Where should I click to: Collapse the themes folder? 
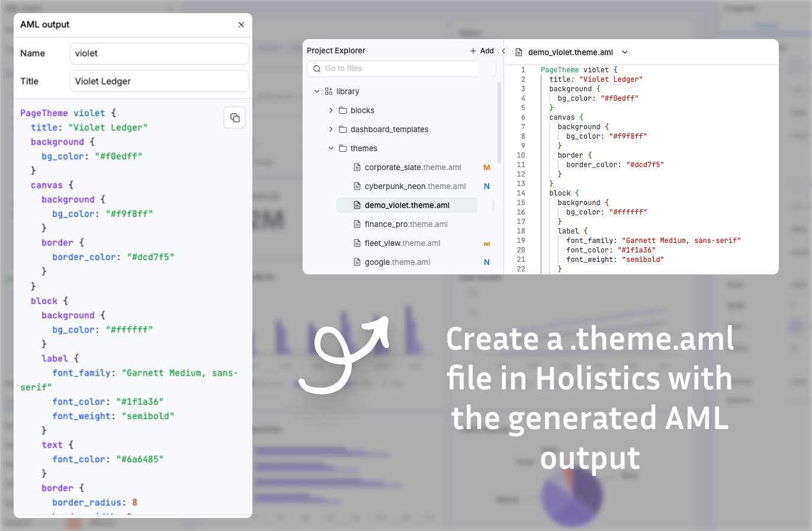click(331, 148)
